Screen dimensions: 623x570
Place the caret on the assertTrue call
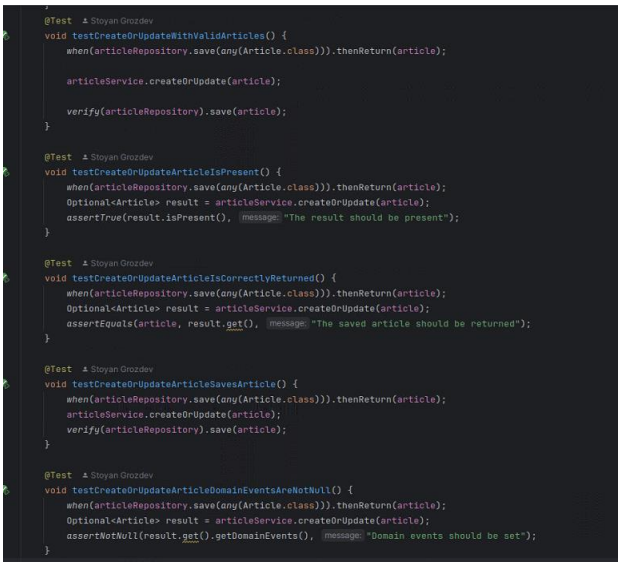coord(94,218)
